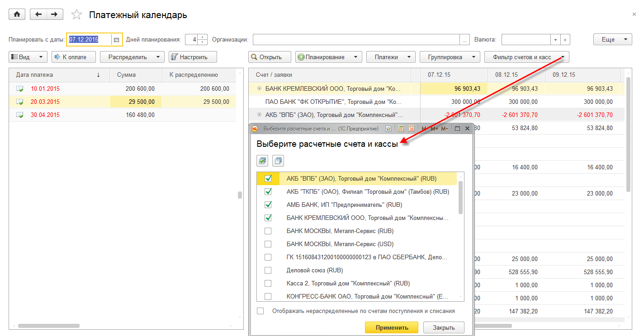The image size is (644, 336).
Task: Click the Организации input field
Action: [356, 40]
